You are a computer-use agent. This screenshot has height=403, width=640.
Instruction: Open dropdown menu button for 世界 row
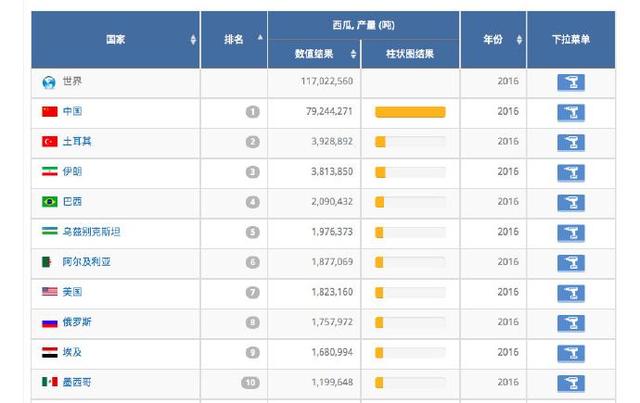pyautogui.click(x=570, y=82)
